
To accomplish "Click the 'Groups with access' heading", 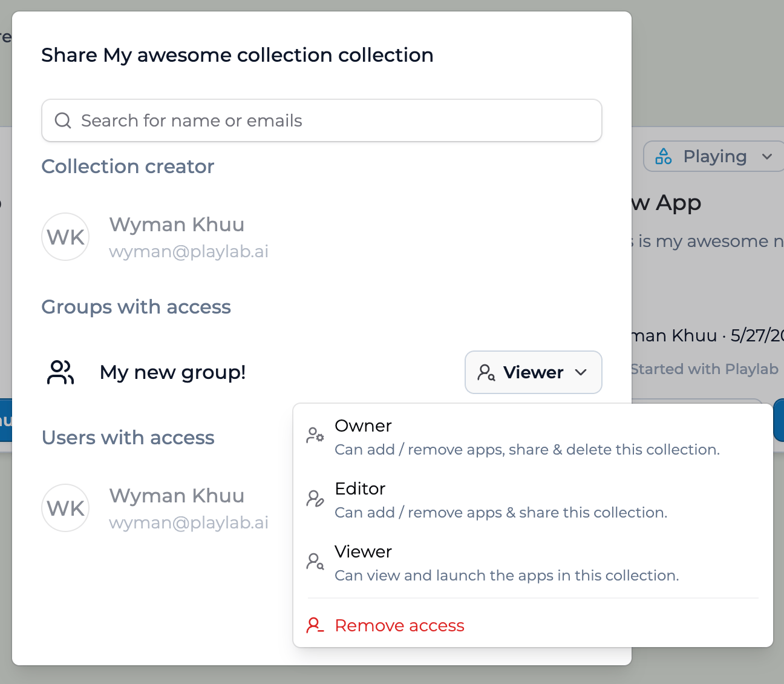I will pyautogui.click(x=136, y=307).
